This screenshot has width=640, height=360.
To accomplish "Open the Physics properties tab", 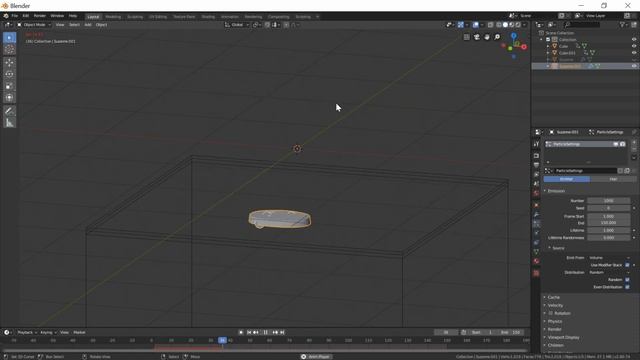I will pos(536,233).
